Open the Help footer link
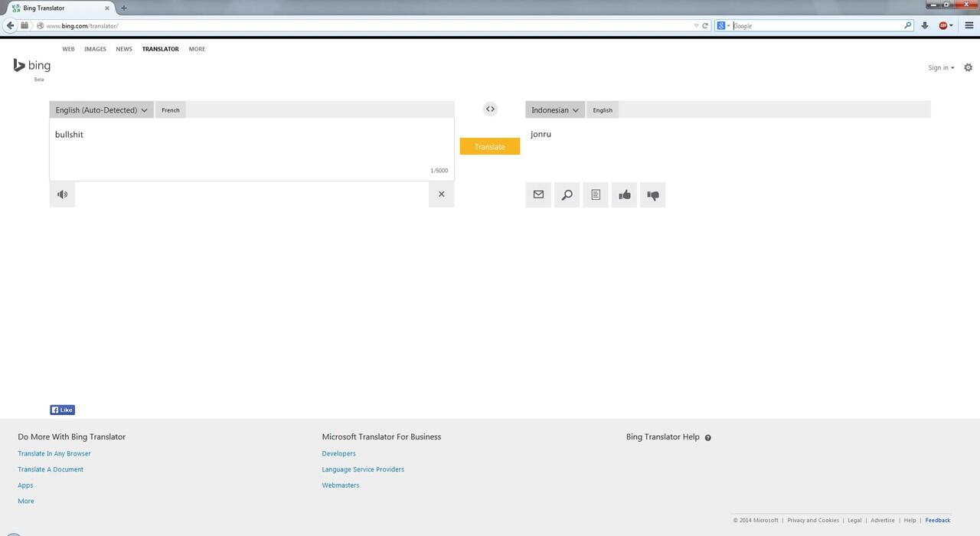Image resolution: width=980 pixels, height=536 pixels. click(x=910, y=521)
